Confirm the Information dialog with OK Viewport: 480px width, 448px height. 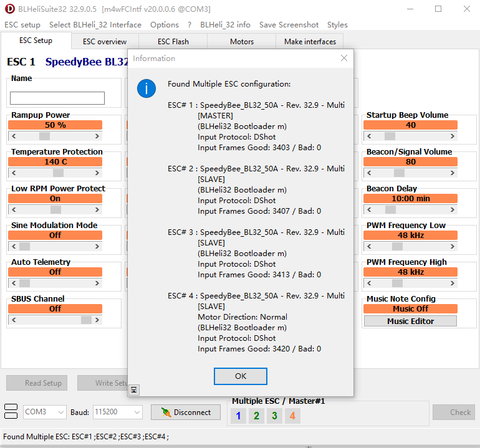point(241,376)
